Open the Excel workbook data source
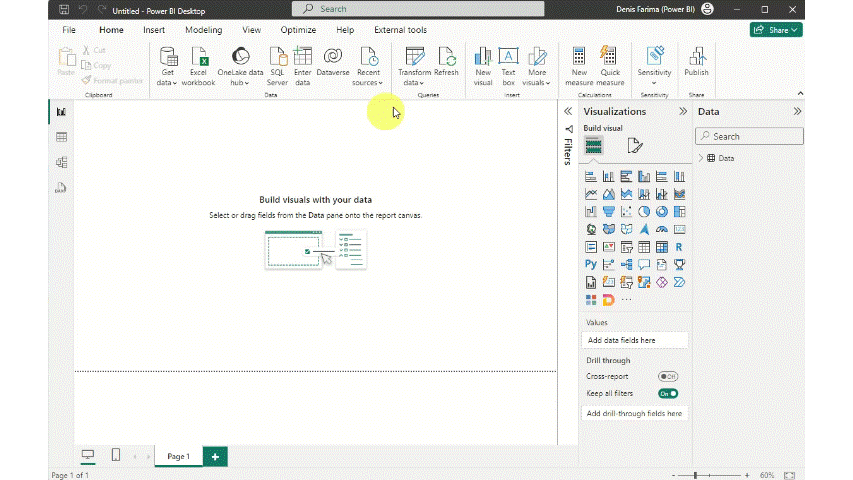 tap(198, 66)
